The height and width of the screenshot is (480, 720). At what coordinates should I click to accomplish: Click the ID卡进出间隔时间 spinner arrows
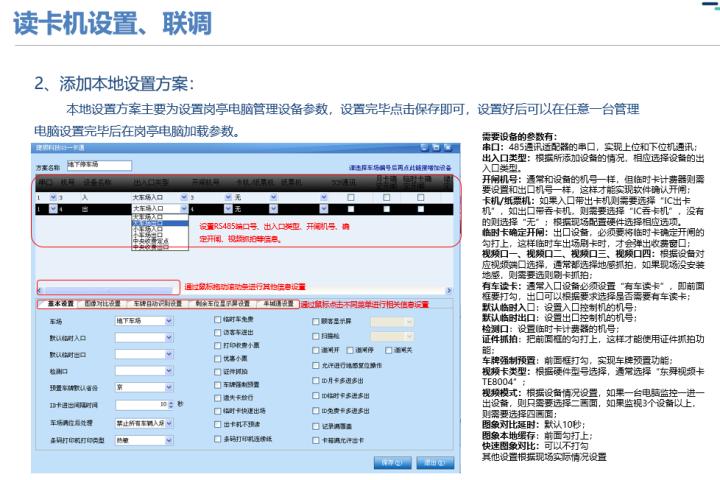[x=171, y=405]
